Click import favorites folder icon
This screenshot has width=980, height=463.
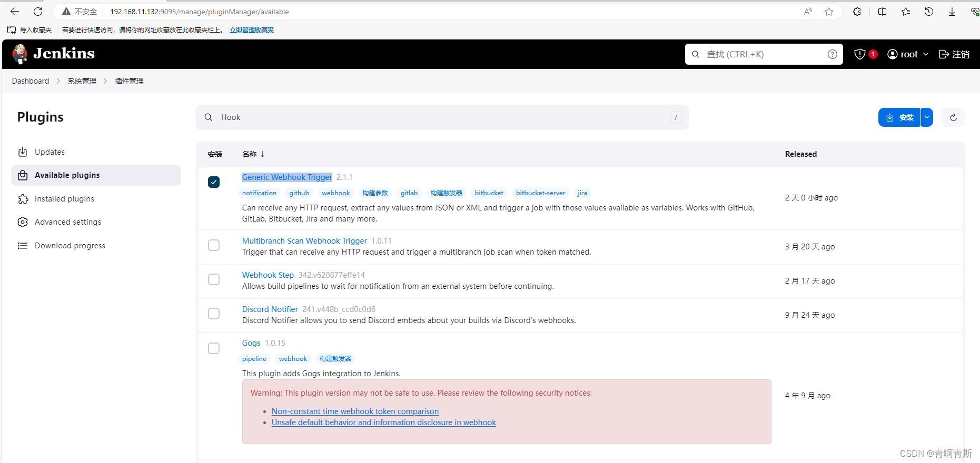[12, 30]
